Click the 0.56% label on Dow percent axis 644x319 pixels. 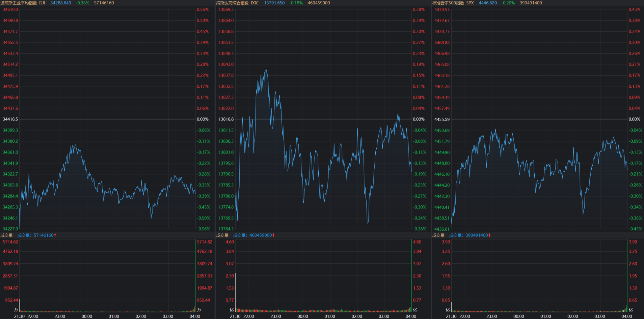[203, 9]
